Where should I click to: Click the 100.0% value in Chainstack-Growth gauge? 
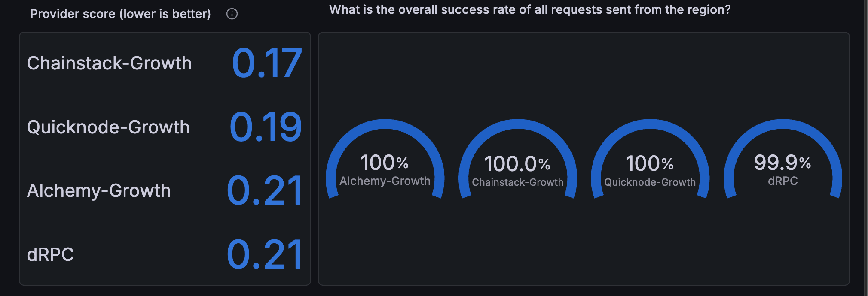pos(517,164)
